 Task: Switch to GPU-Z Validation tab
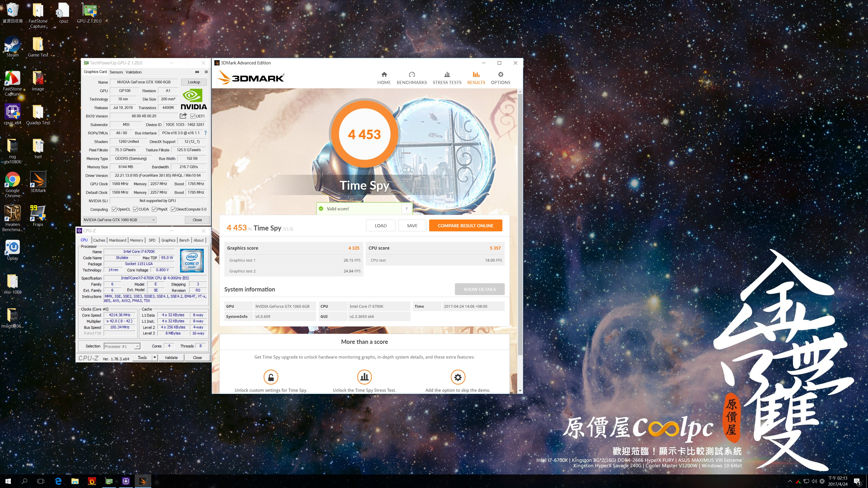(133, 72)
